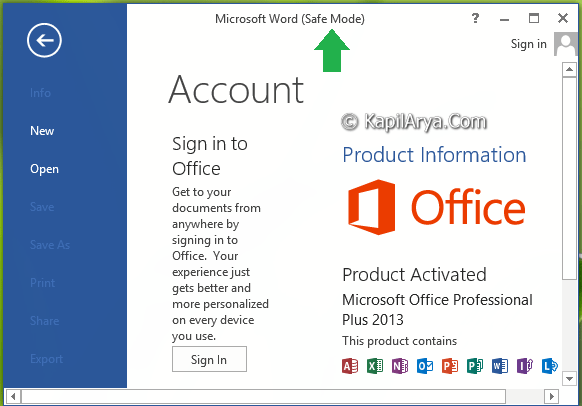Click the Product Information heading
This screenshot has height=406, width=582.
pyautogui.click(x=434, y=154)
